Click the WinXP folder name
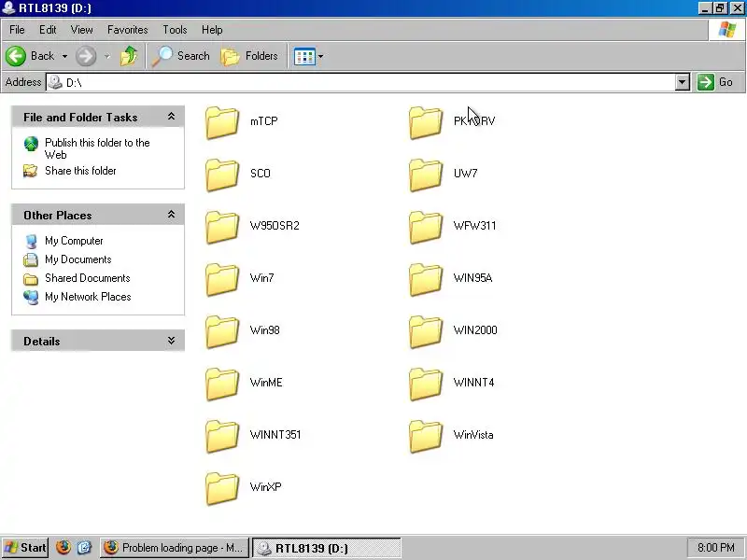The width and height of the screenshot is (747, 560). pos(265,487)
